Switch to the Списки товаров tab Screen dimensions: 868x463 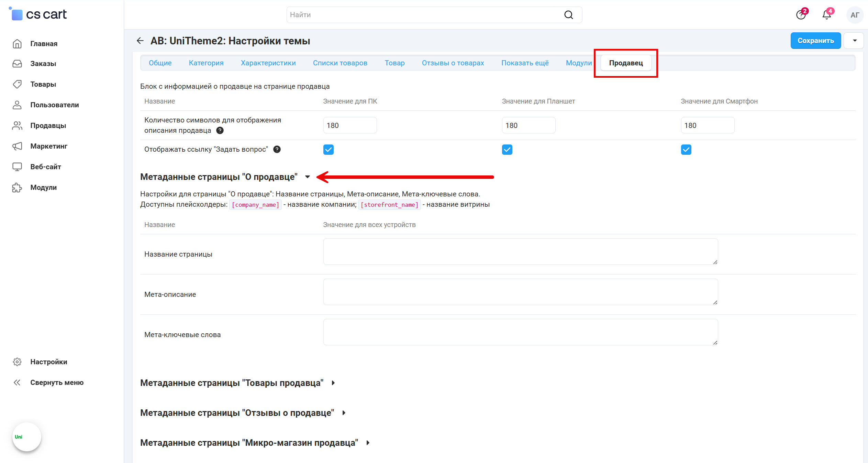coord(340,63)
